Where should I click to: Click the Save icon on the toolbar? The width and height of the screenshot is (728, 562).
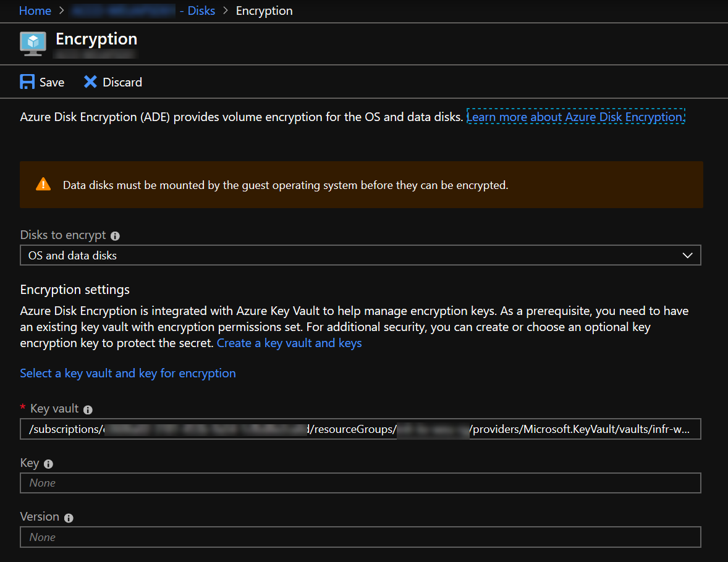27,82
